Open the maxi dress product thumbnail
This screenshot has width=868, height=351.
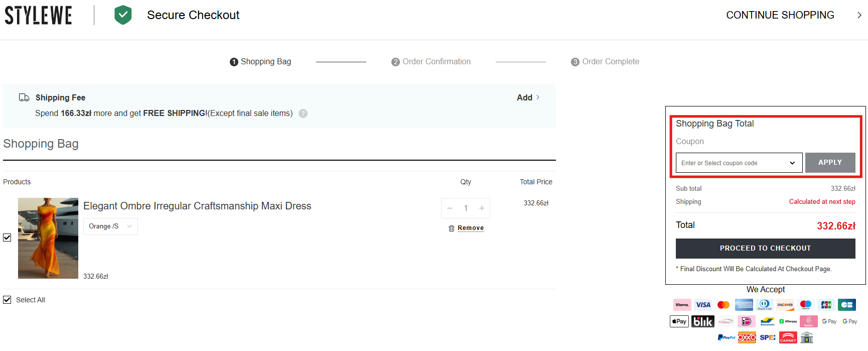click(48, 238)
